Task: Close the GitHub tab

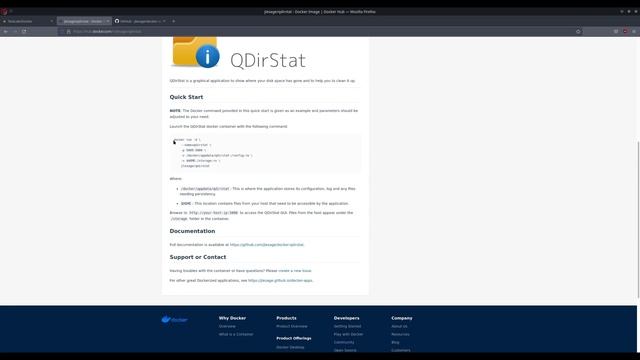Action: pos(164,21)
